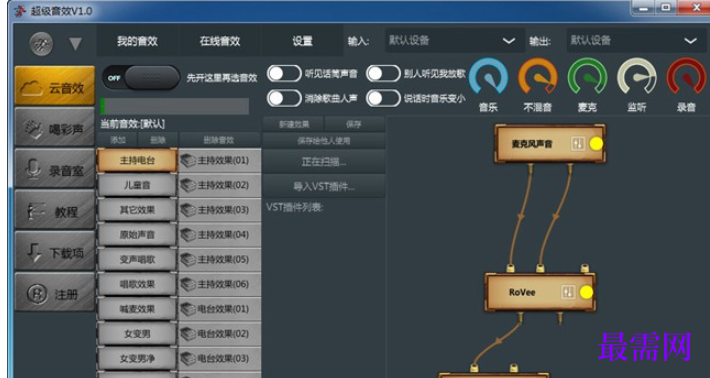Select the 唱歌效果 category

click(137, 284)
